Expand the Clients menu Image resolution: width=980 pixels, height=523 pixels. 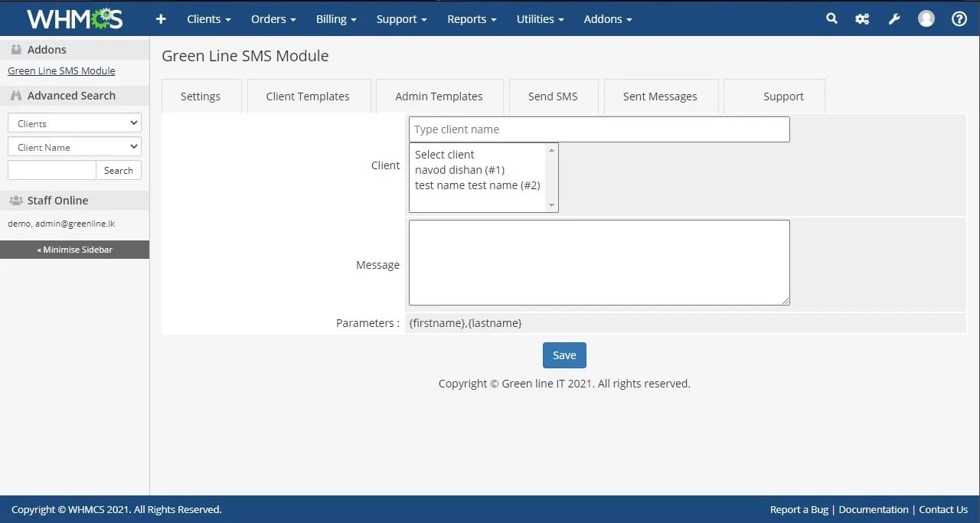(x=208, y=19)
